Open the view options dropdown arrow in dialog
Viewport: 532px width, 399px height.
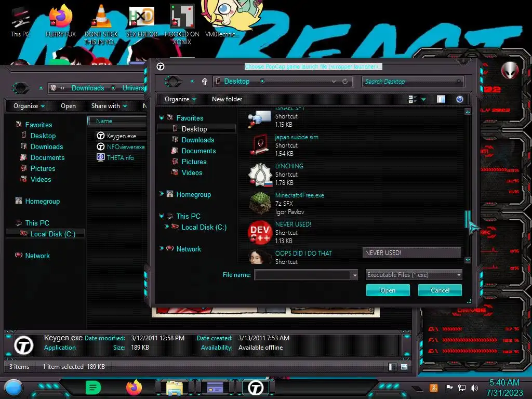click(424, 99)
